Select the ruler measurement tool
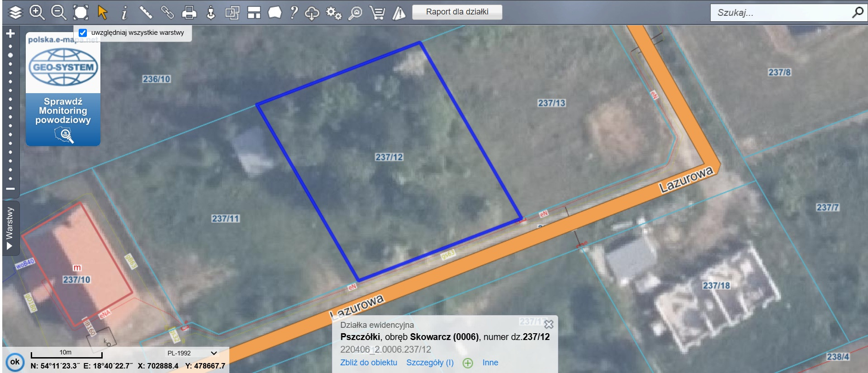This screenshot has width=868, height=373. click(146, 12)
